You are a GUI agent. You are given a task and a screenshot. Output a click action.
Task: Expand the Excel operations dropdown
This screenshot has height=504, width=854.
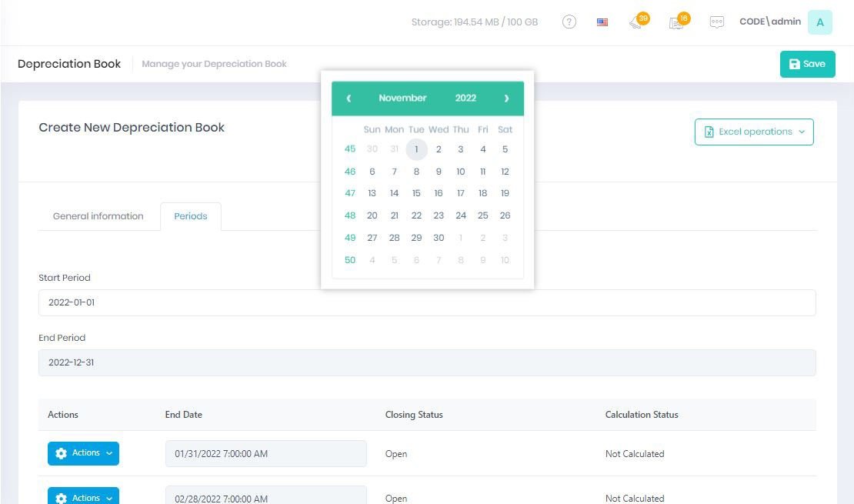point(754,132)
